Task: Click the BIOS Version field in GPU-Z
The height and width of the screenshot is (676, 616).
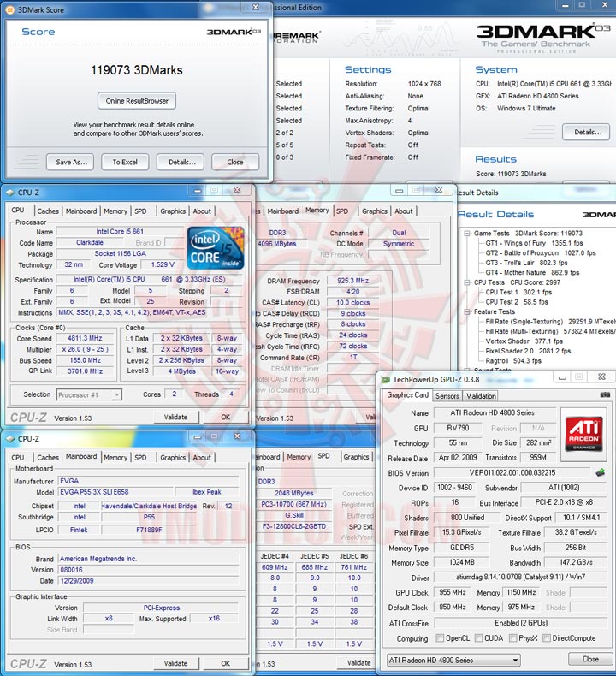Action: pyautogui.click(x=512, y=473)
